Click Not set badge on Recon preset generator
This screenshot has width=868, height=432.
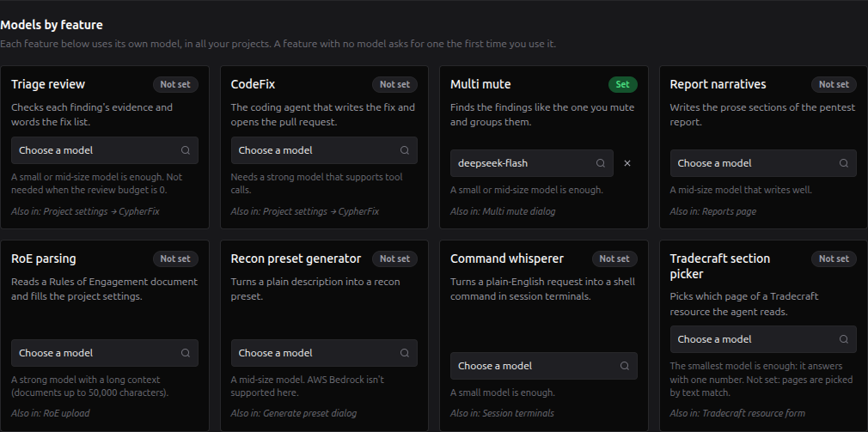pyautogui.click(x=394, y=259)
